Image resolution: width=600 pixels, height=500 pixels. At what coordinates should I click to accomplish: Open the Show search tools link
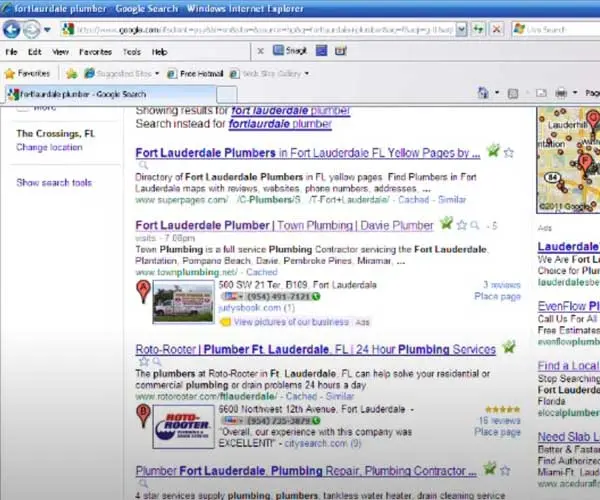click(54, 182)
